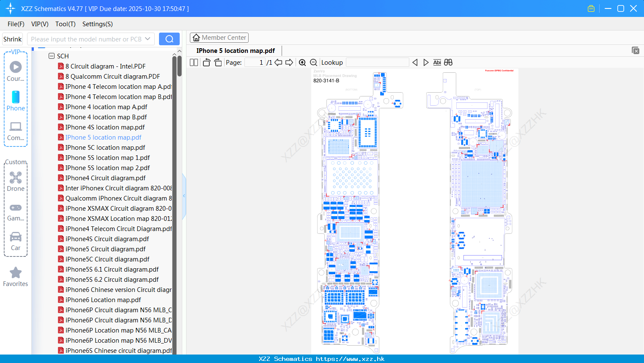Viewport: 644px width, 363px height.
Task: Select the IPhone 5 location map.pdf tab
Action: tap(236, 51)
